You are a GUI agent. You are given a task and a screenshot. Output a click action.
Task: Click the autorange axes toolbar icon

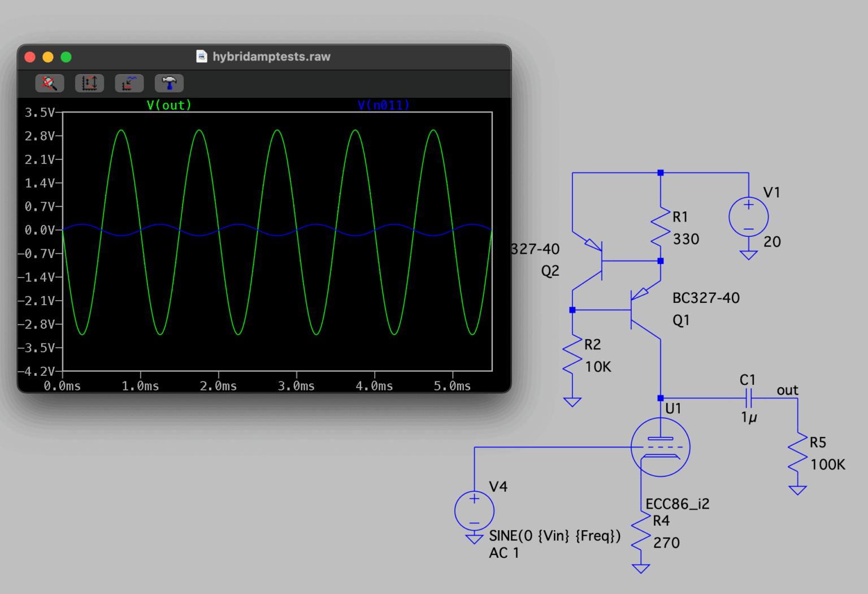tap(89, 84)
